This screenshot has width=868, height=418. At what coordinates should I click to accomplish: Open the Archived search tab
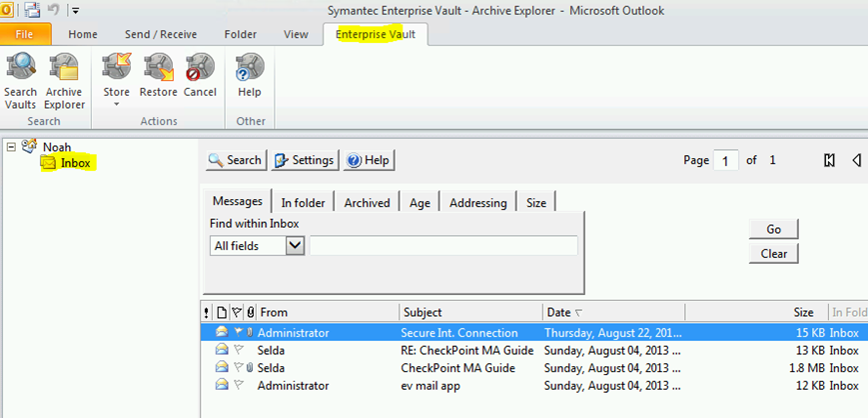click(367, 203)
